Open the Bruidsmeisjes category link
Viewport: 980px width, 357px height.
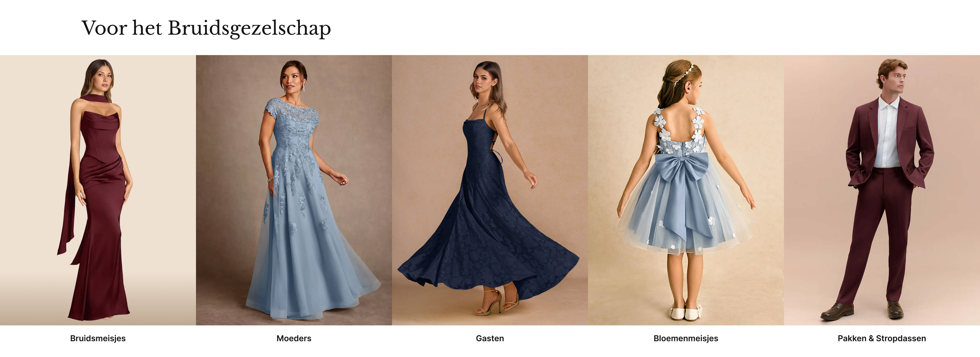pos(98,338)
